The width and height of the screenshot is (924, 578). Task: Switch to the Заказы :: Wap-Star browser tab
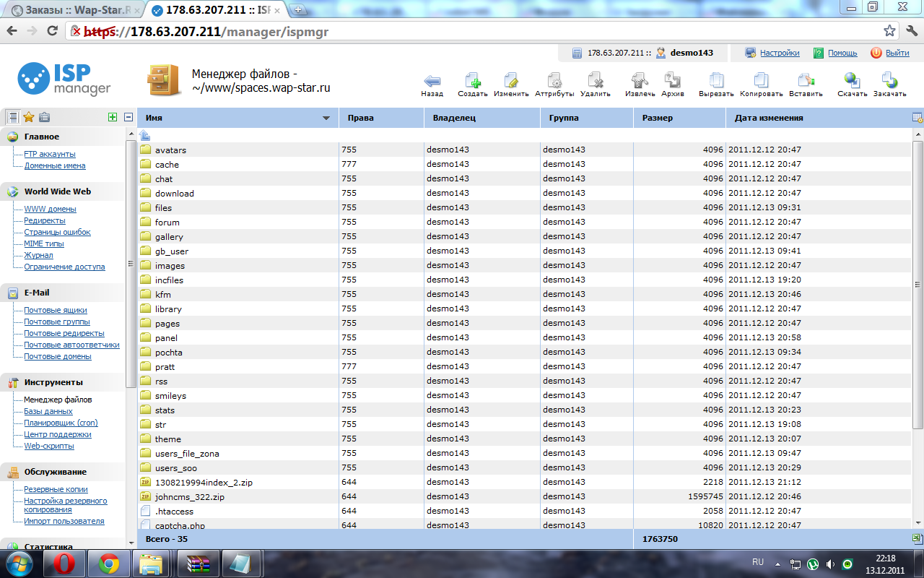point(72,11)
